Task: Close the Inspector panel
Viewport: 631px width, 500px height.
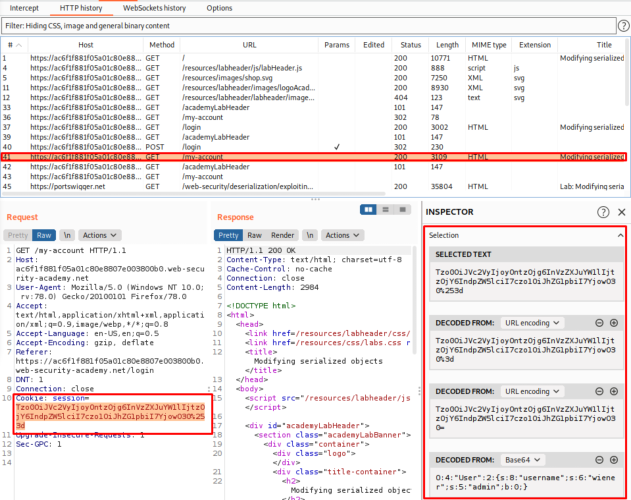Action: 620,212
